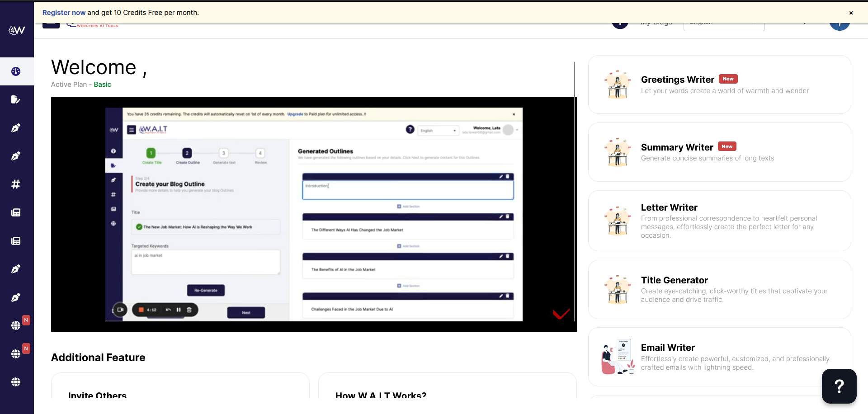
Task: Click the newspaper icon directly below the hashtag
Action: pos(16,212)
